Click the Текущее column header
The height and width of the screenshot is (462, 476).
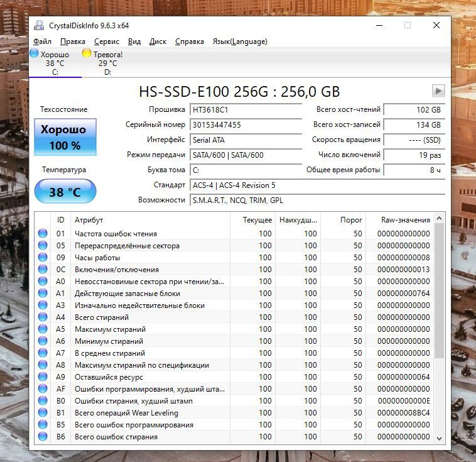pyautogui.click(x=252, y=220)
